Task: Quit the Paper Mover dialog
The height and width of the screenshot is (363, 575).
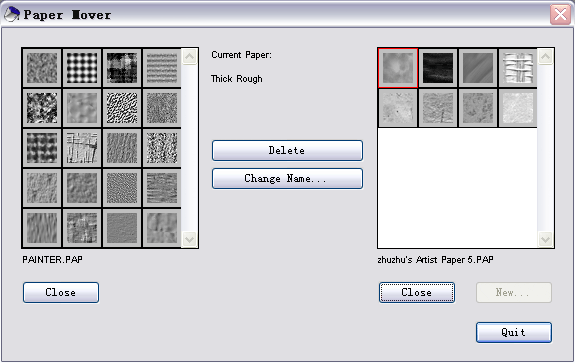Action: [x=514, y=333]
